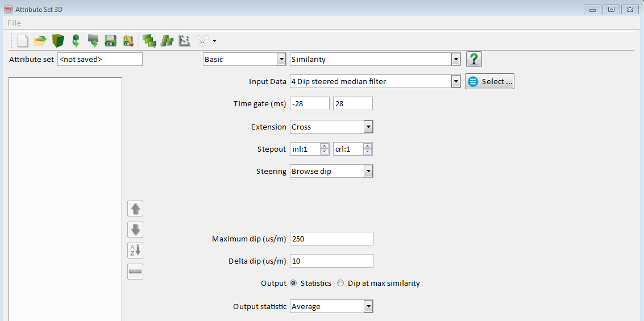
Task: Increase the inl stepout spinner value
Action: click(324, 146)
